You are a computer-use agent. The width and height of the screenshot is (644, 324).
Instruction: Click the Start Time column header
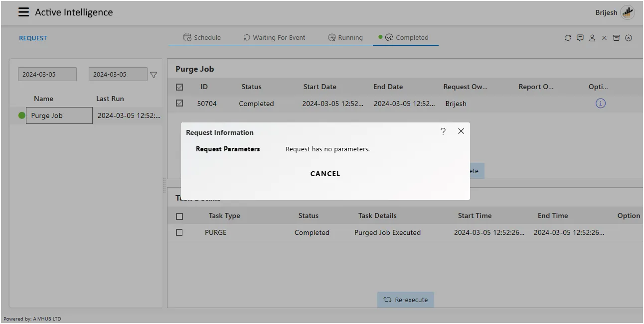tap(475, 216)
